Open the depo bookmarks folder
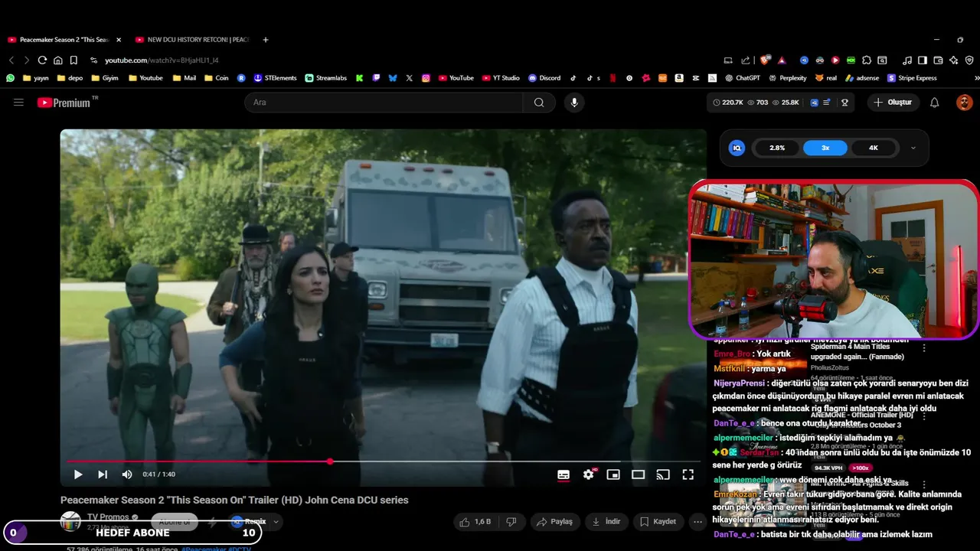Viewport: 980px width, 551px height. [x=70, y=78]
